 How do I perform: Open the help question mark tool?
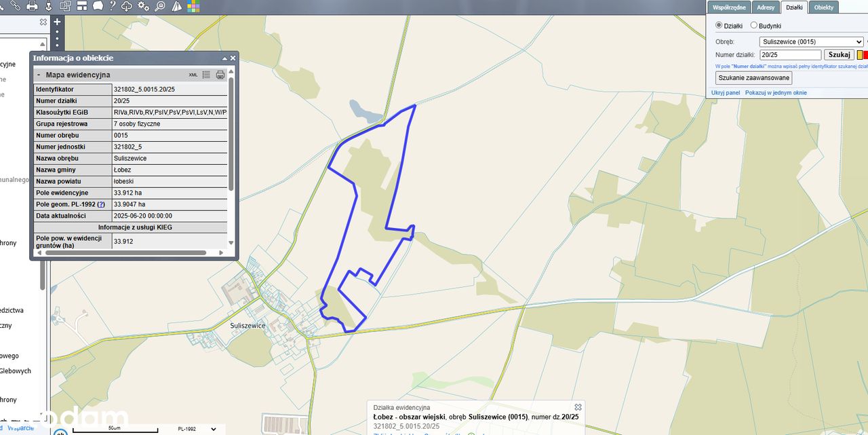[x=112, y=6]
